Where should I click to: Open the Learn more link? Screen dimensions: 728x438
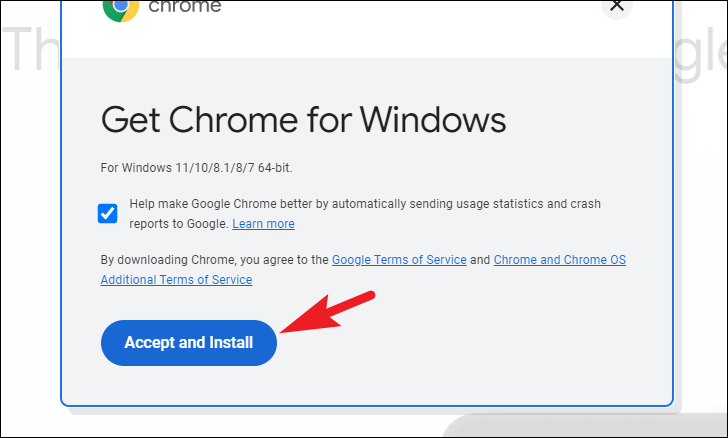pos(263,224)
